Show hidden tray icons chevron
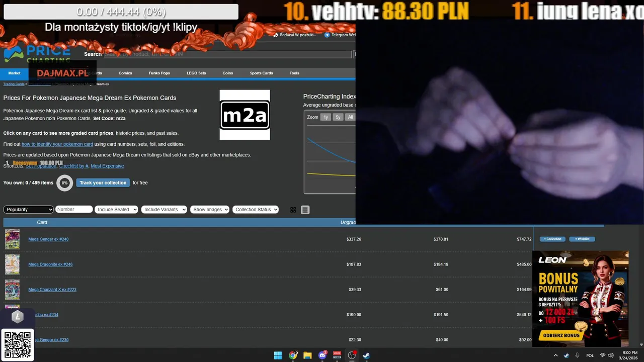644x362 pixels. (x=555, y=355)
